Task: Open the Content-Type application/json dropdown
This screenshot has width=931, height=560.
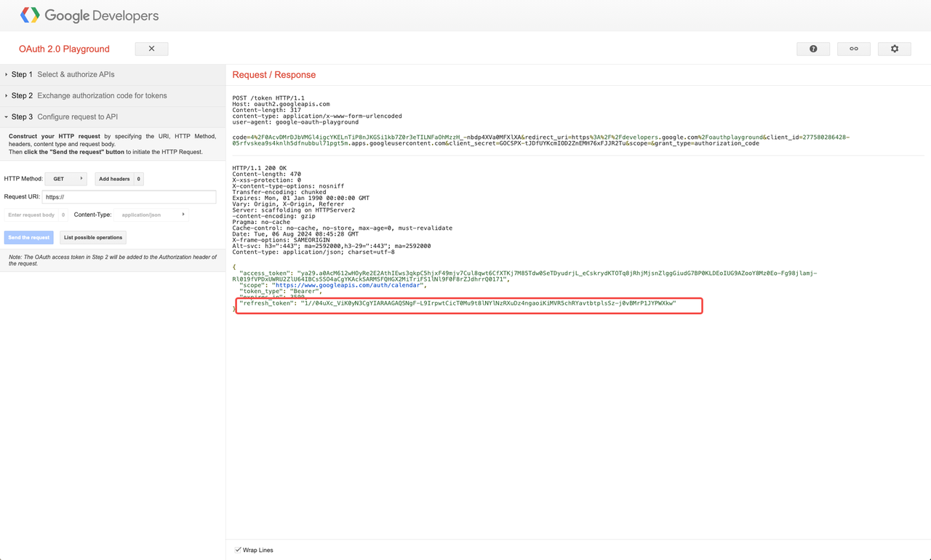Action: tap(151, 215)
